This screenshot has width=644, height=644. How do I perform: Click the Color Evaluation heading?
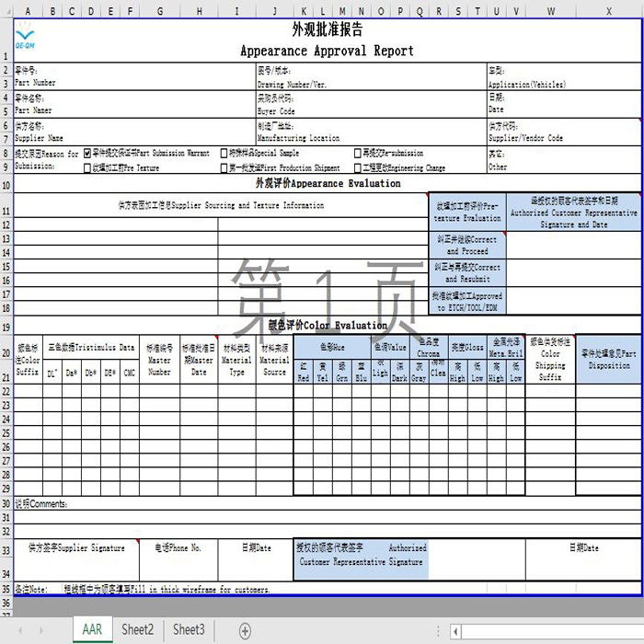click(x=328, y=326)
